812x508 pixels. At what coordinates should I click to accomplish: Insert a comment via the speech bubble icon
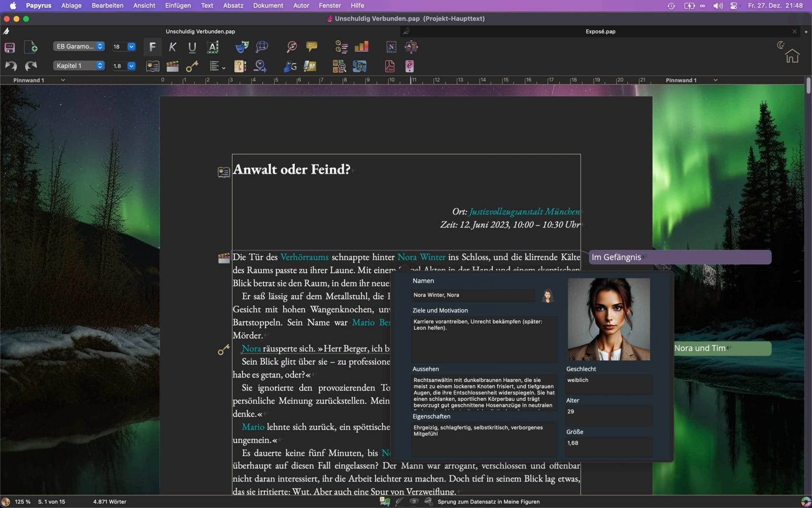[x=311, y=47]
